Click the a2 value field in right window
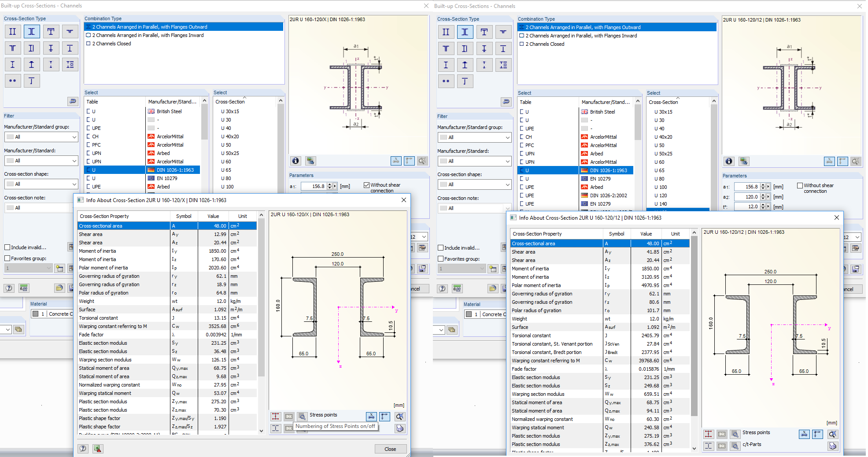Image resolution: width=868 pixels, height=457 pixels. tap(747, 197)
